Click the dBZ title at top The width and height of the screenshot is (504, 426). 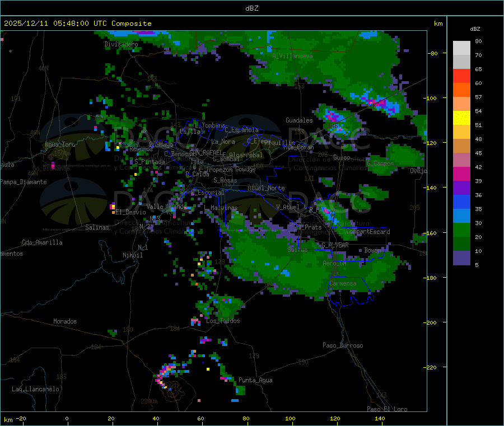point(251,8)
